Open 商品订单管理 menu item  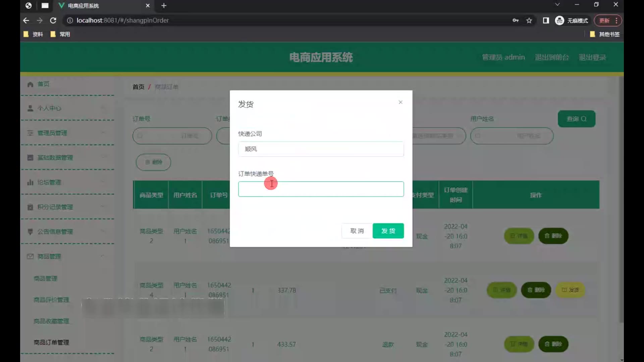pos(51,342)
